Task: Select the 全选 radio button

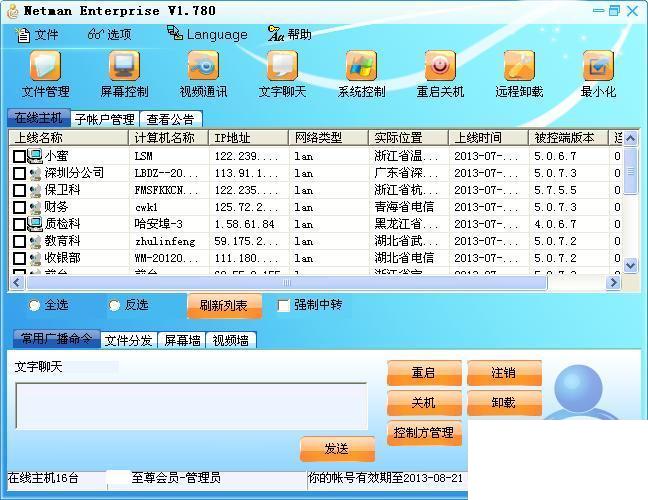Action: (x=34, y=305)
